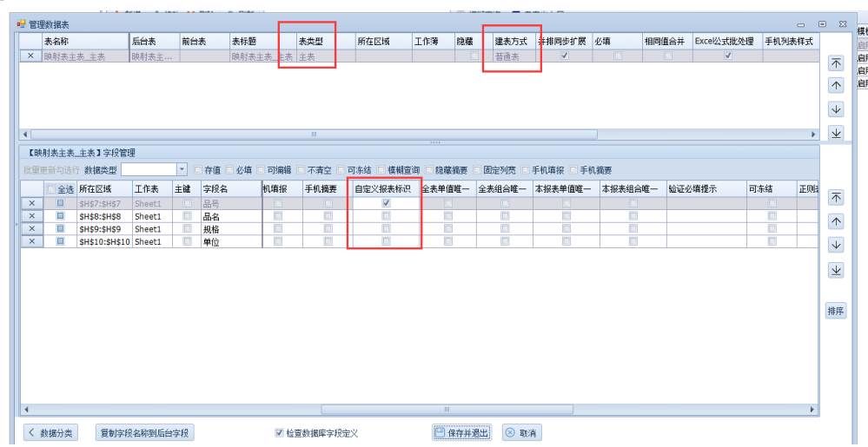Viewport: 868px width, 447px height.
Task: Click move-to-top arrow beside upper table
Action: (835, 63)
